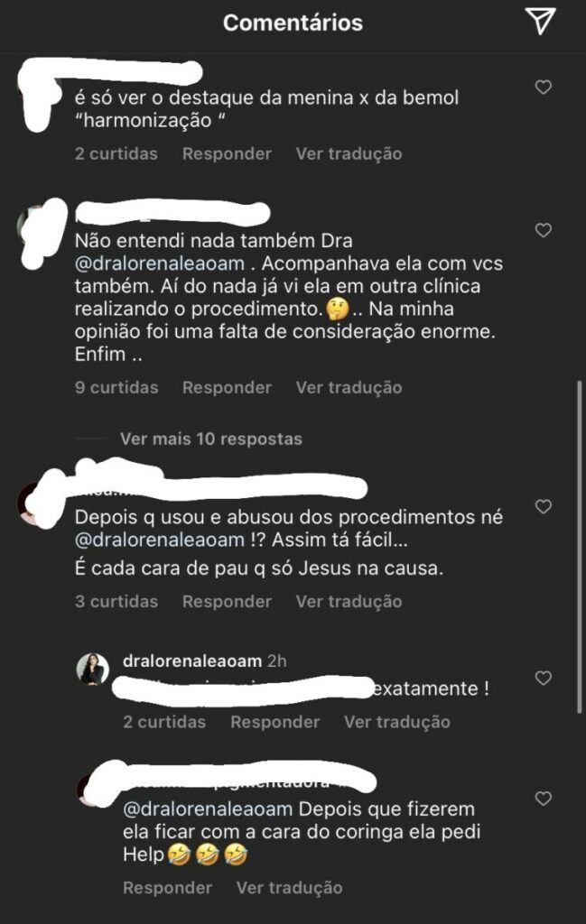The image size is (586, 924).
Task: Open likes list showing '9 curtidas'
Action: (x=116, y=388)
